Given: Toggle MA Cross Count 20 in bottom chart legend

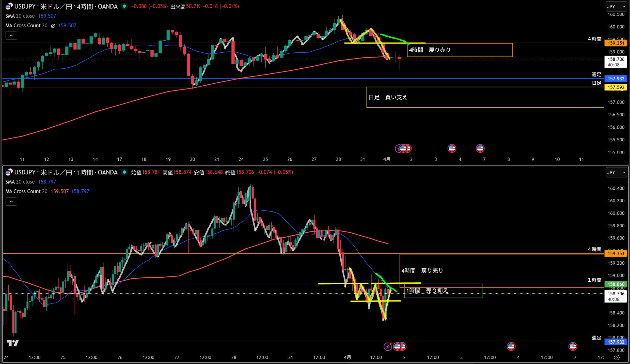Looking at the screenshot, I should click(x=26, y=191).
